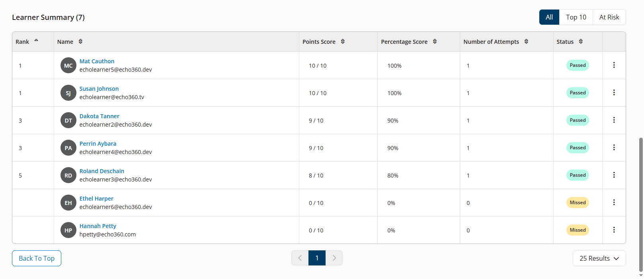The height and width of the screenshot is (279, 644).
Task: Toggle the Status column sorter
Action: point(580,41)
